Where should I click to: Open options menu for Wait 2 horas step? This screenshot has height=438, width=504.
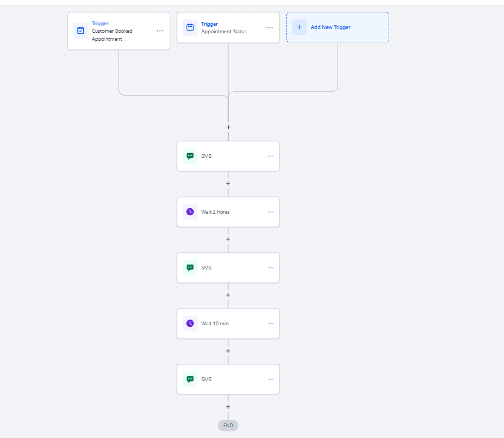[x=271, y=212]
